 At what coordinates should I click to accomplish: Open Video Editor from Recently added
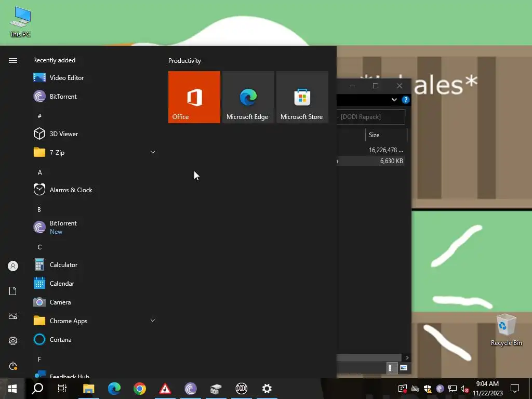tap(95, 78)
